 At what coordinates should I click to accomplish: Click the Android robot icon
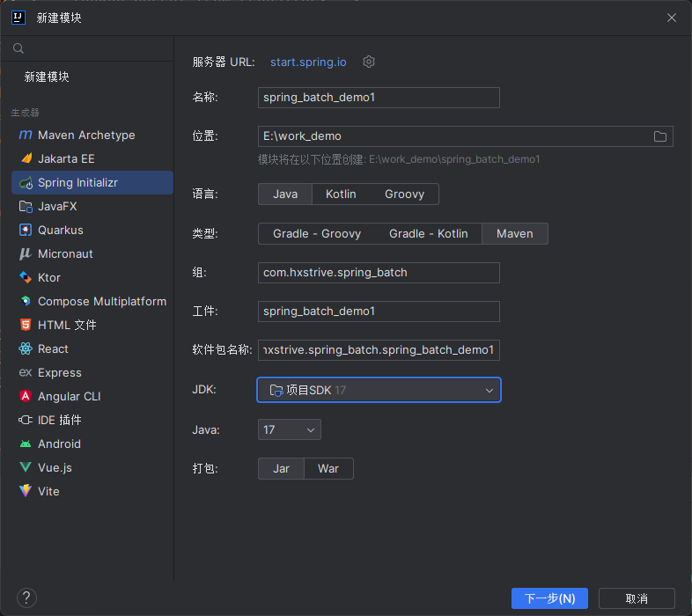coord(26,444)
